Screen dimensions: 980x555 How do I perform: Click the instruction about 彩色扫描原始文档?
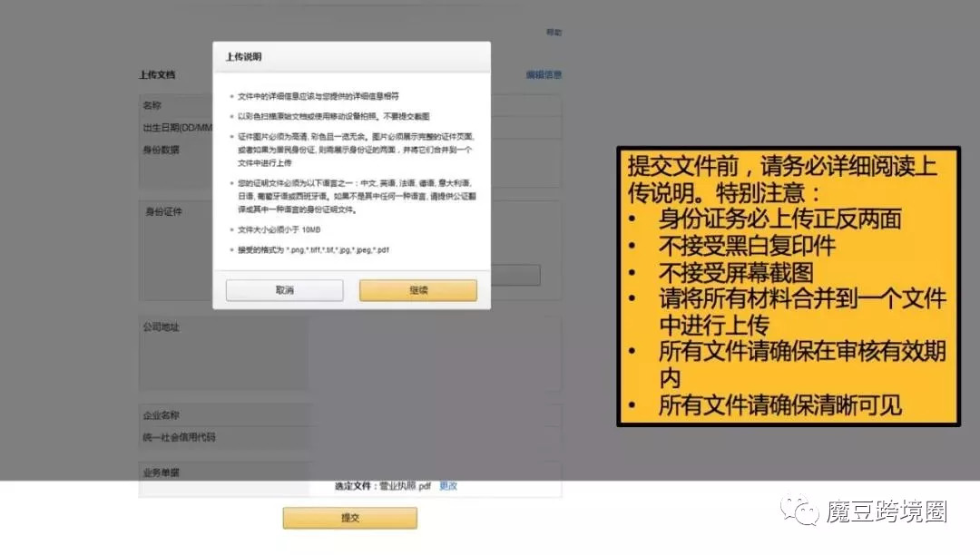point(334,116)
